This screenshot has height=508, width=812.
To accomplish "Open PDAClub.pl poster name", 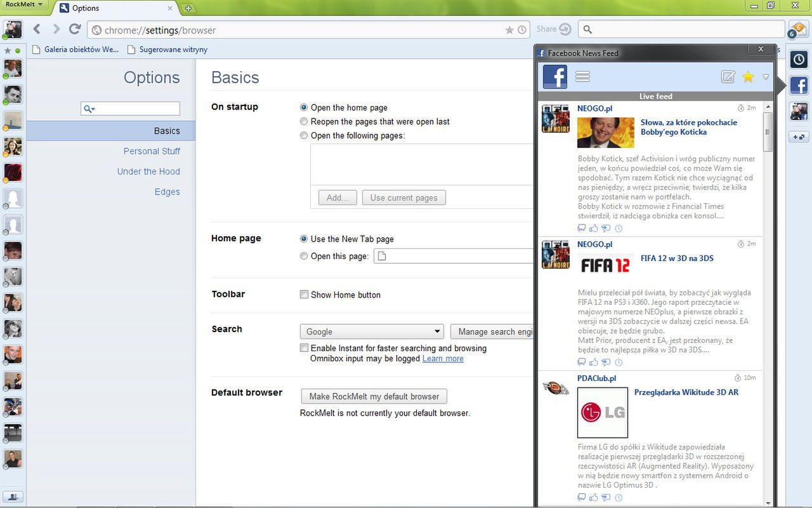I will click(596, 378).
